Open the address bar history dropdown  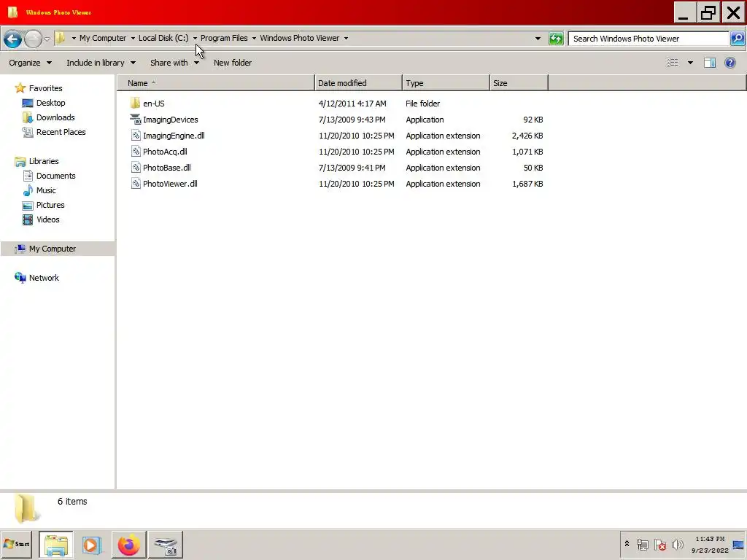click(538, 39)
